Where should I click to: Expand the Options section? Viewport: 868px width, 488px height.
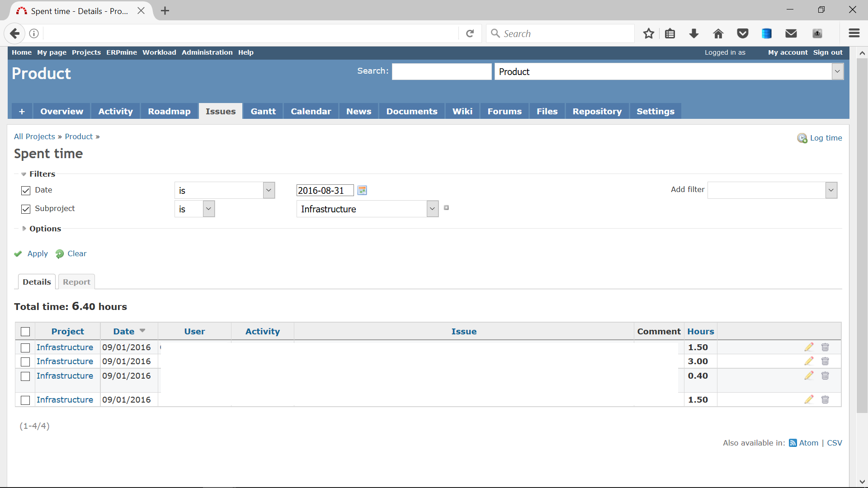pyautogui.click(x=45, y=229)
